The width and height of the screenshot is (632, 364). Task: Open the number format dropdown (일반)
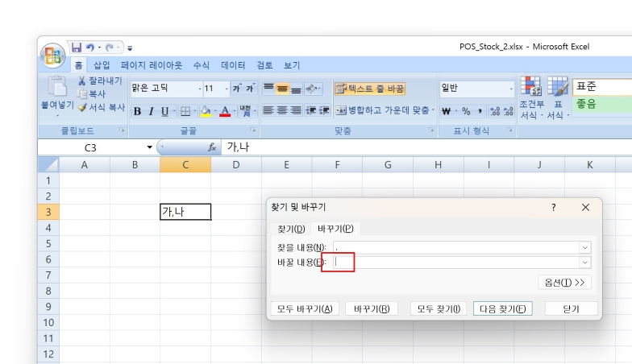pyautogui.click(x=510, y=89)
